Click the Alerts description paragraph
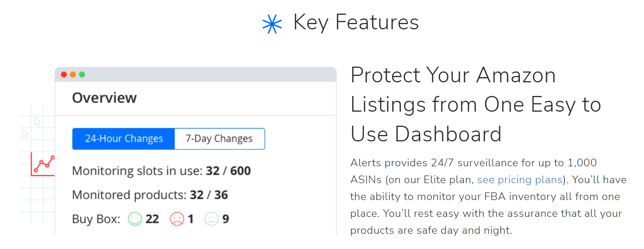Image resolution: width=644 pixels, height=249 pixels. pos(488,196)
